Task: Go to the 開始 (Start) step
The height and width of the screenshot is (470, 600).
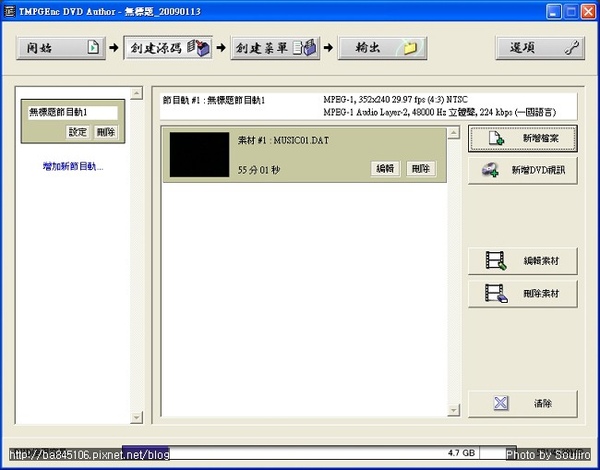Action: (x=61, y=48)
